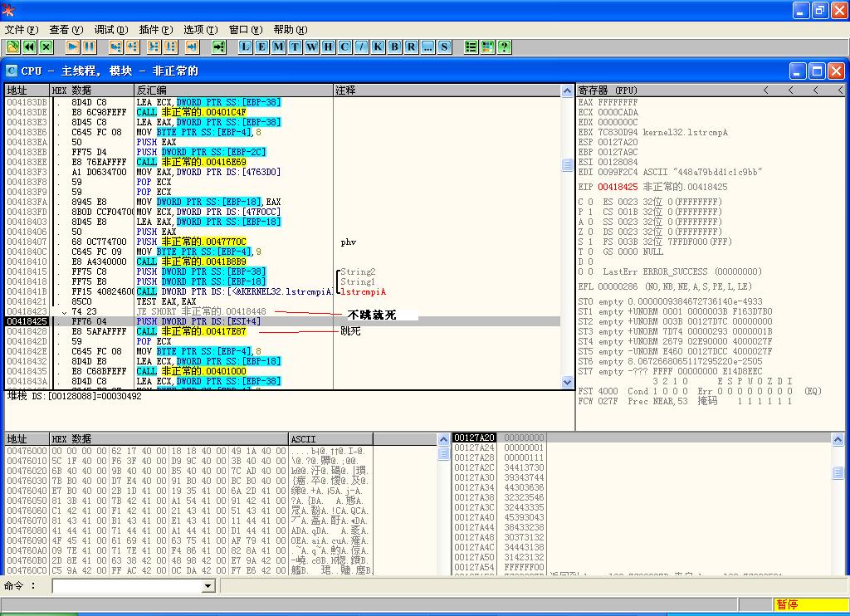Open the 选项(T) menu
Viewport: 850px width, 616px height.
click(201, 30)
